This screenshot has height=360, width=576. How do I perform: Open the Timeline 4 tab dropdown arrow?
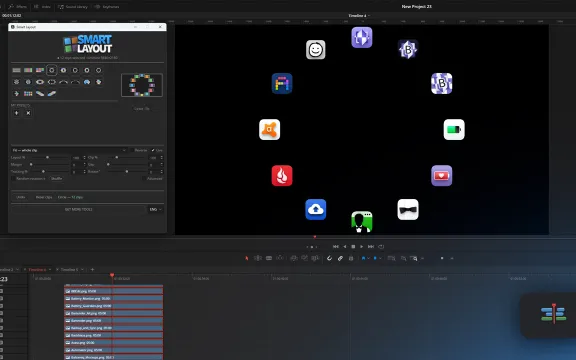(50, 270)
